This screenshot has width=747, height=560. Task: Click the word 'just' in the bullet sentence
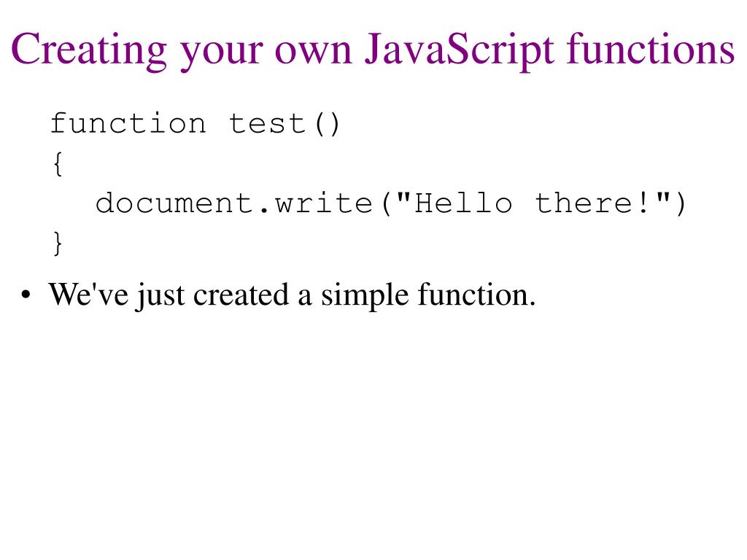[161, 296]
